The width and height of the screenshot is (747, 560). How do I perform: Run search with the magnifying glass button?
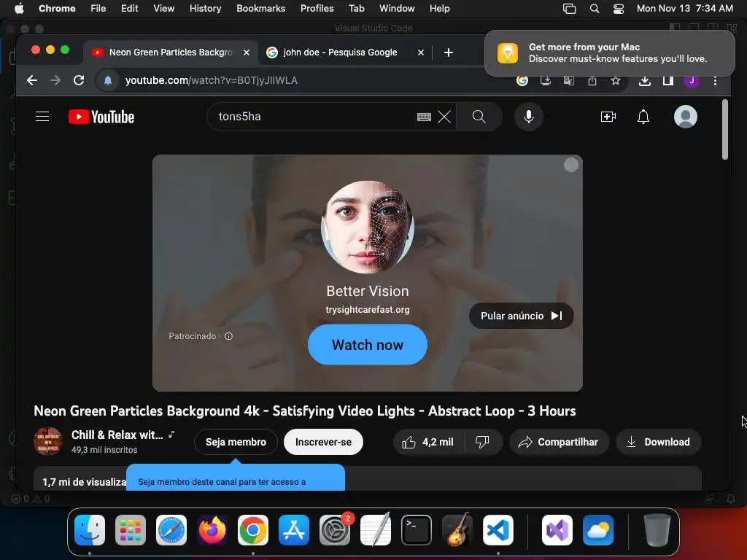(x=479, y=117)
